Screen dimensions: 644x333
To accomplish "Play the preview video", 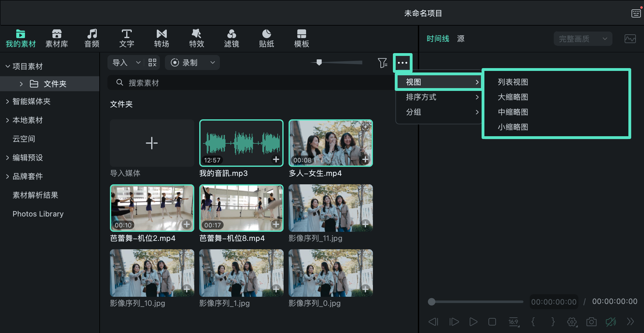I will click(x=473, y=321).
